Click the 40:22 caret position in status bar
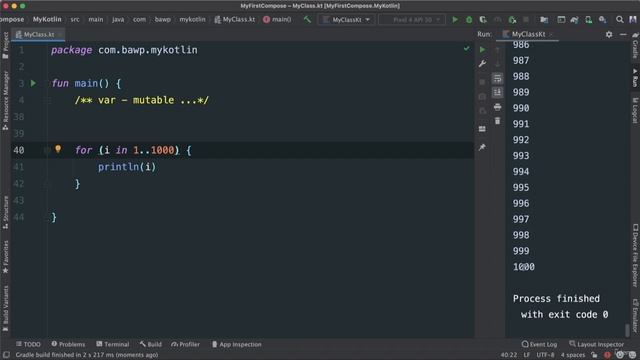640x360 pixels. pyautogui.click(x=509, y=355)
